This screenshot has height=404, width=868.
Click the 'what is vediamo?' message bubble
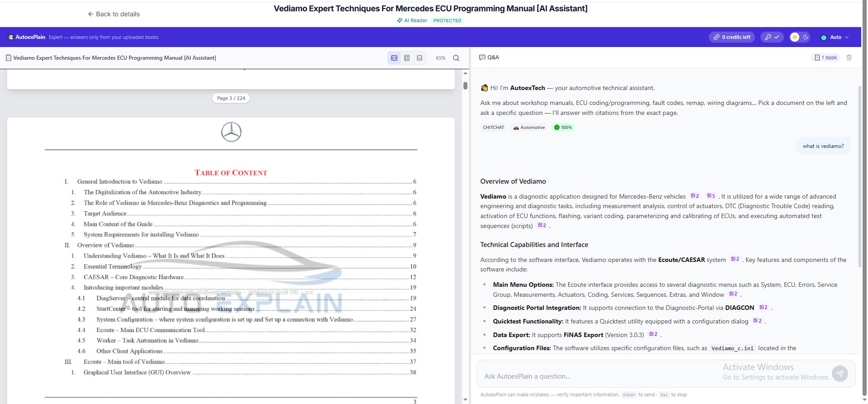(x=823, y=146)
